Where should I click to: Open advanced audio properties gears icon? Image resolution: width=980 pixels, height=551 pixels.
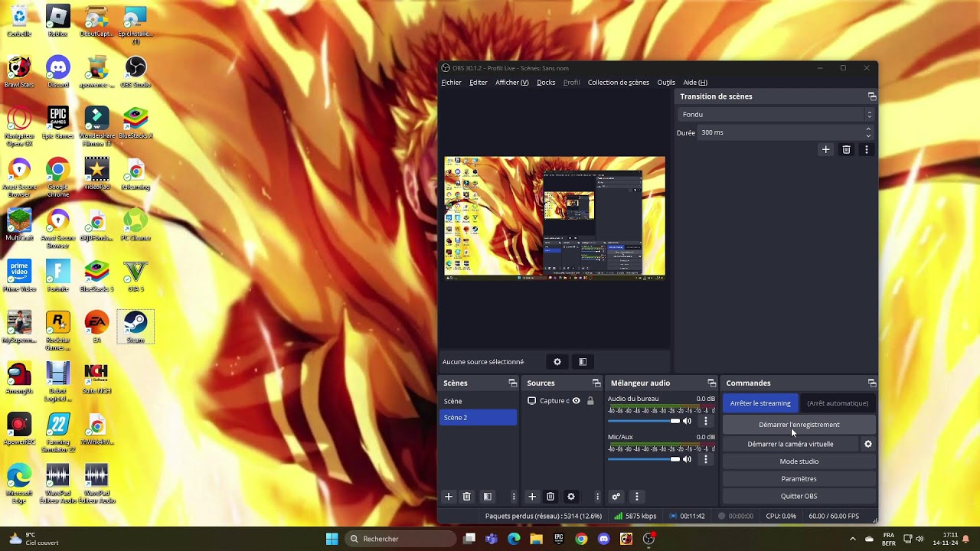tap(616, 497)
